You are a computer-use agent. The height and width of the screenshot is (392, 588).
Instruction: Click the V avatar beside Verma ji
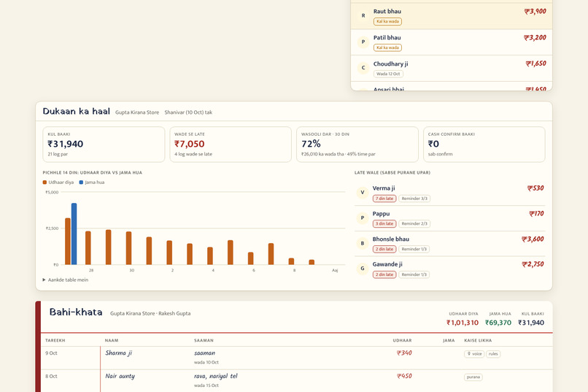click(363, 193)
